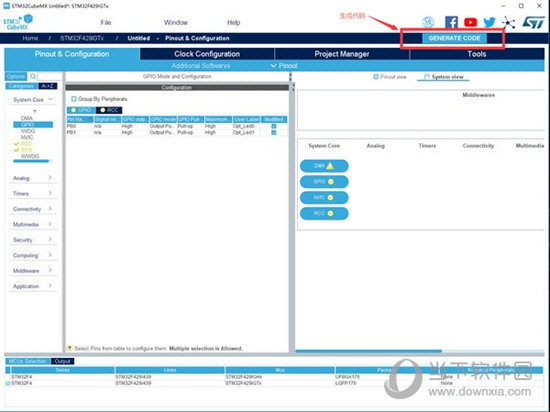This screenshot has height=412, width=550.
Task: Toggle Modified checkbox for PB0 row
Action: point(274,126)
